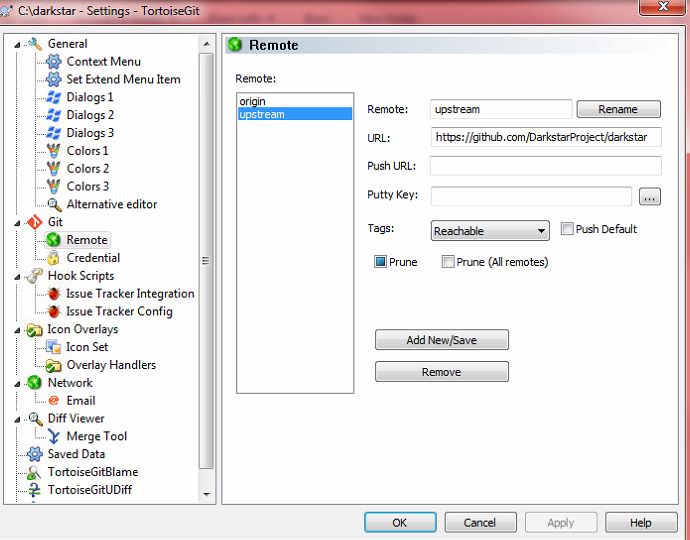Click the Overlay Handlers folder icon
690x540 pixels.
54,365
